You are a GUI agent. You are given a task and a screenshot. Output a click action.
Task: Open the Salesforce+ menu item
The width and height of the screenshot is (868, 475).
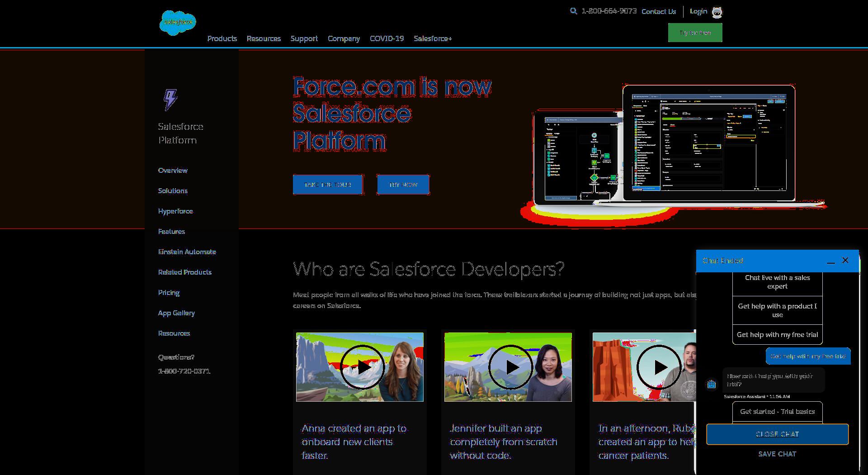[433, 38]
